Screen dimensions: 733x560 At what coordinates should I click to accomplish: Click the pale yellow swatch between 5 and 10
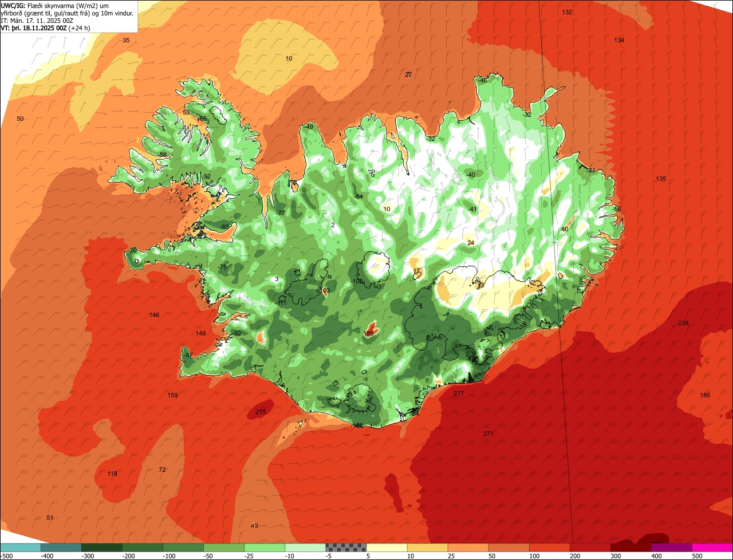387,547
